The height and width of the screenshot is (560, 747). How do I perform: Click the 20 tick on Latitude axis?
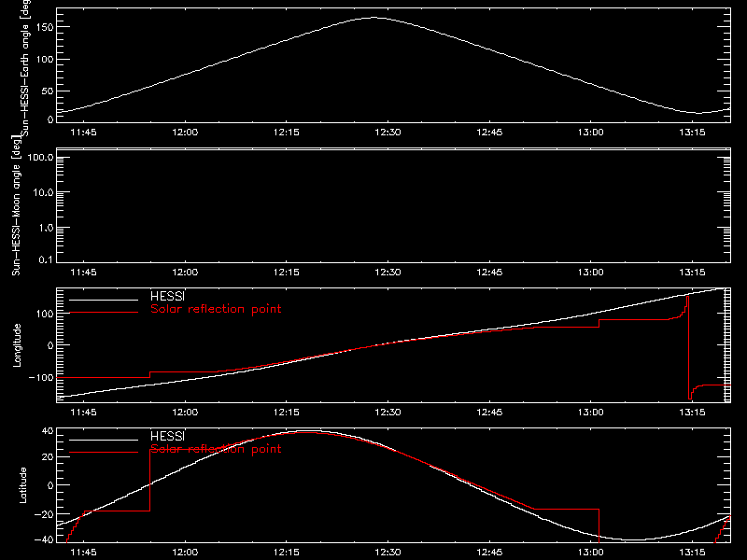49,457
